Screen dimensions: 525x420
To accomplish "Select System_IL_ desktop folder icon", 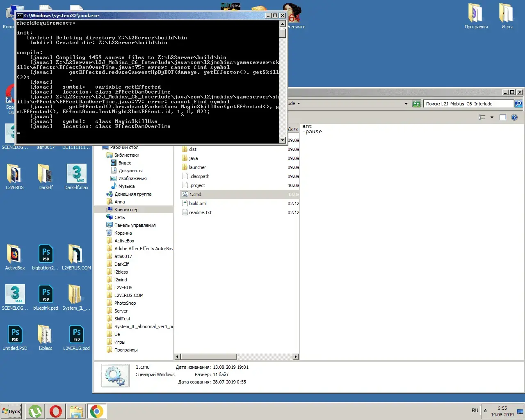I will coord(76,297).
